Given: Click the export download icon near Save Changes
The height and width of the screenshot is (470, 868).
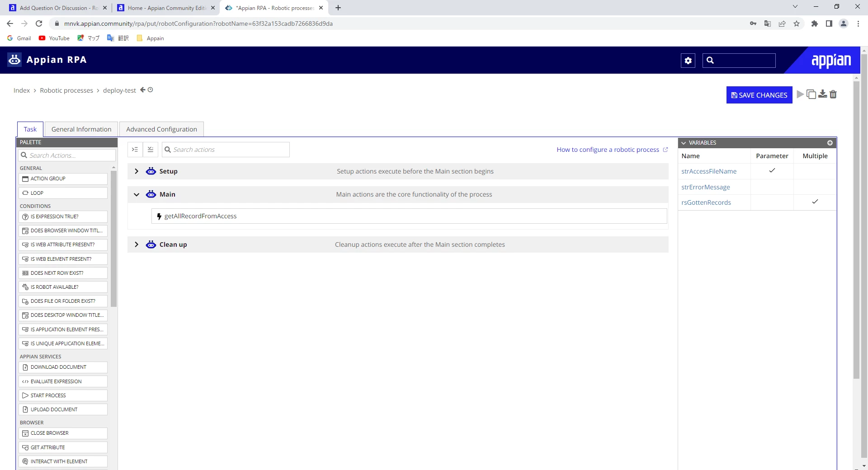Looking at the screenshot, I should click(823, 94).
